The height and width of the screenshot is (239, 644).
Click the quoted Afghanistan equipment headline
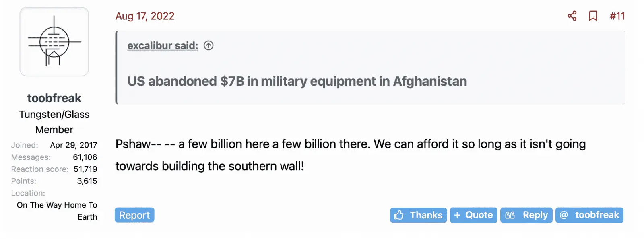pyautogui.click(x=297, y=81)
